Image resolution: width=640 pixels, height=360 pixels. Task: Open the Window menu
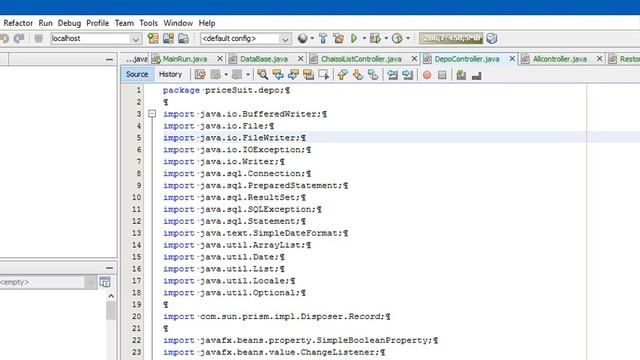point(178,23)
